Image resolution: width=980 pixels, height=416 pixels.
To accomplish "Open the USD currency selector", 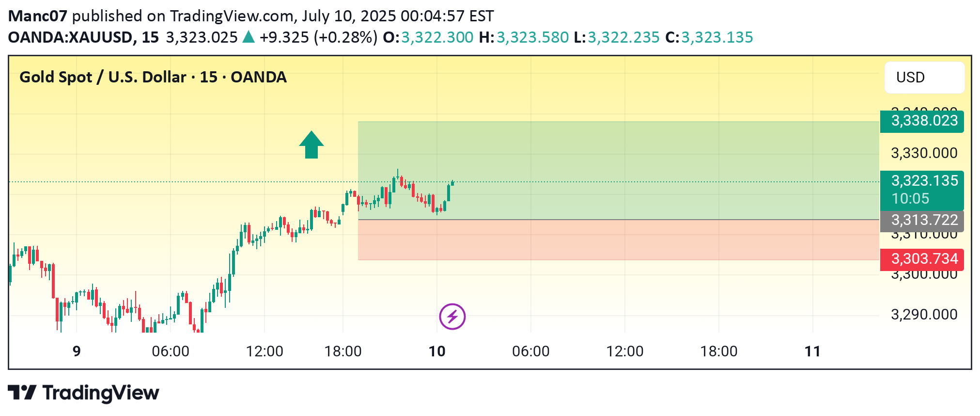I will point(924,78).
